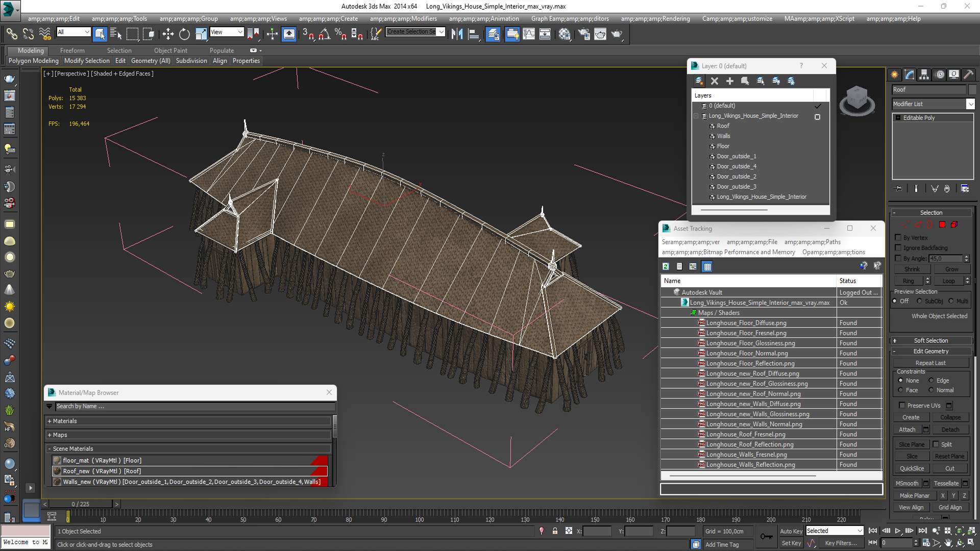Activate the Select Object tool
This screenshot has height=551, width=980.
pos(100,34)
